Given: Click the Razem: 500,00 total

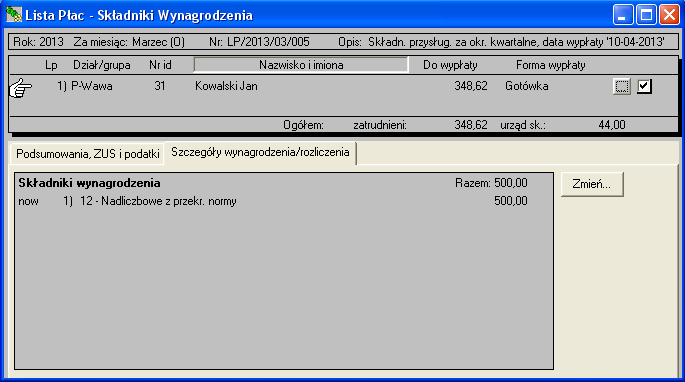Looking at the screenshot, I should [x=491, y=183].
